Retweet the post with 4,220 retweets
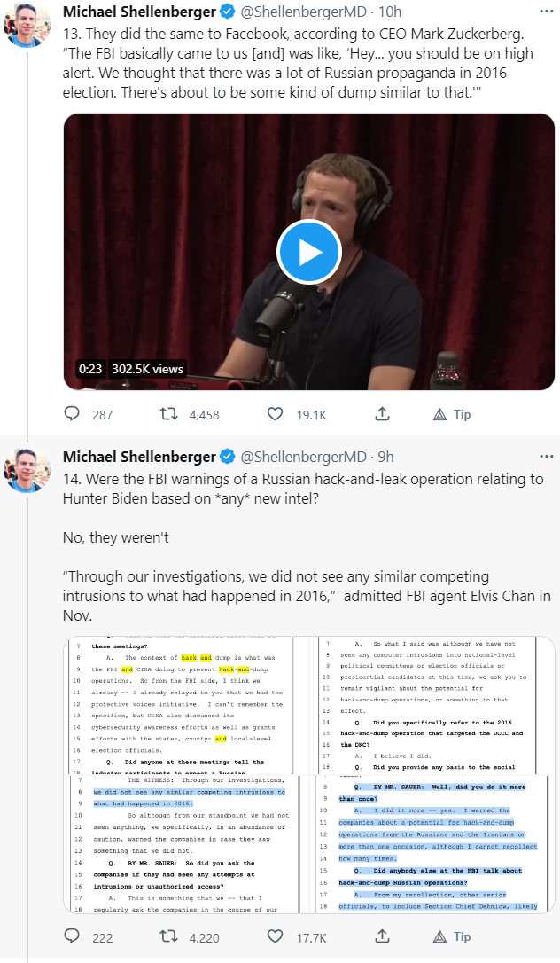 [167, 936]
